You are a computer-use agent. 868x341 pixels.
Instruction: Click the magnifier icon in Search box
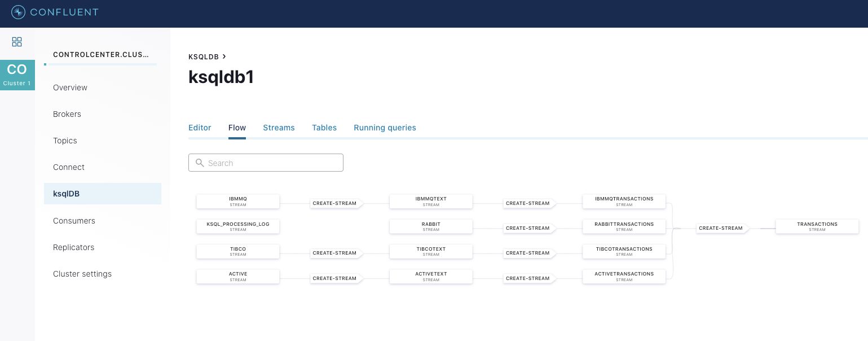coord(200,163)
